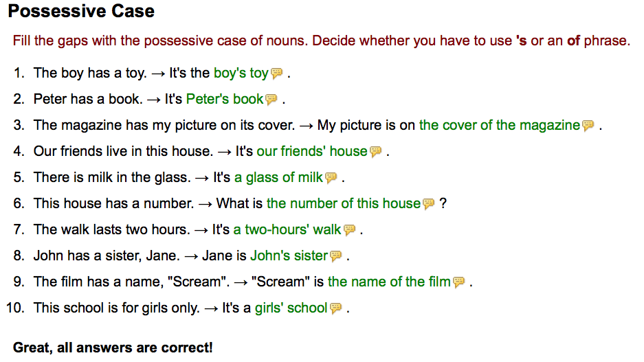Screen dimensions: 644x362
Task: Select the green answer "a glass of milk"
Action: (x=278, y=177)
